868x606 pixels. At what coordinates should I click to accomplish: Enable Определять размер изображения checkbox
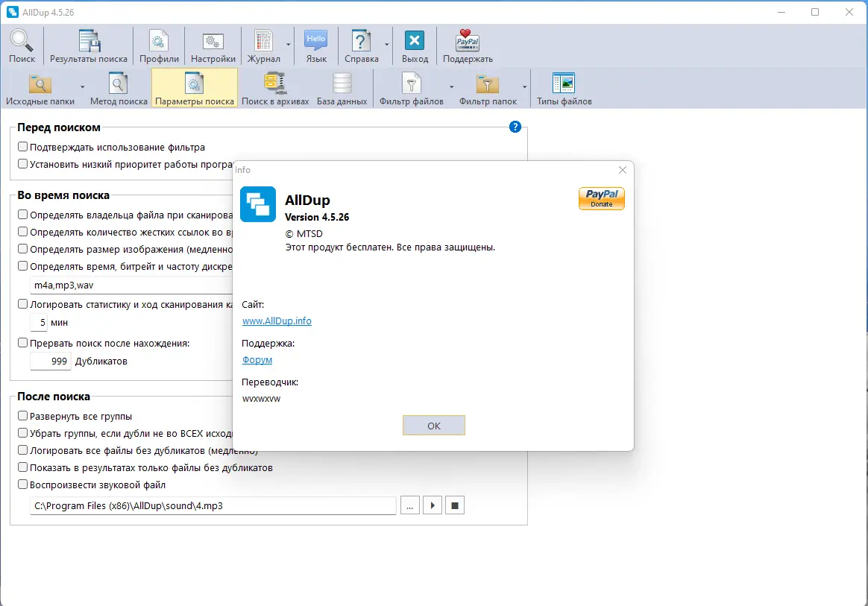pyautogui.click(x=22, y=249)
